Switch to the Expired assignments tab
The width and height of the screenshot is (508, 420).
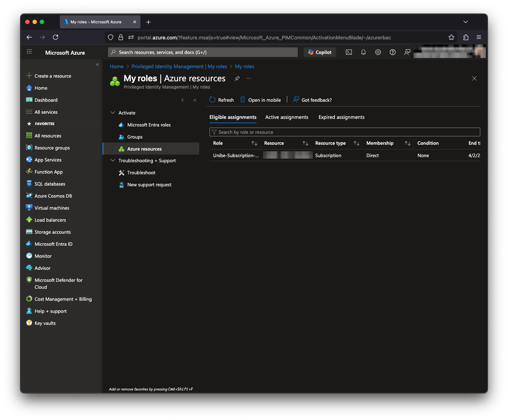point(341,117)
